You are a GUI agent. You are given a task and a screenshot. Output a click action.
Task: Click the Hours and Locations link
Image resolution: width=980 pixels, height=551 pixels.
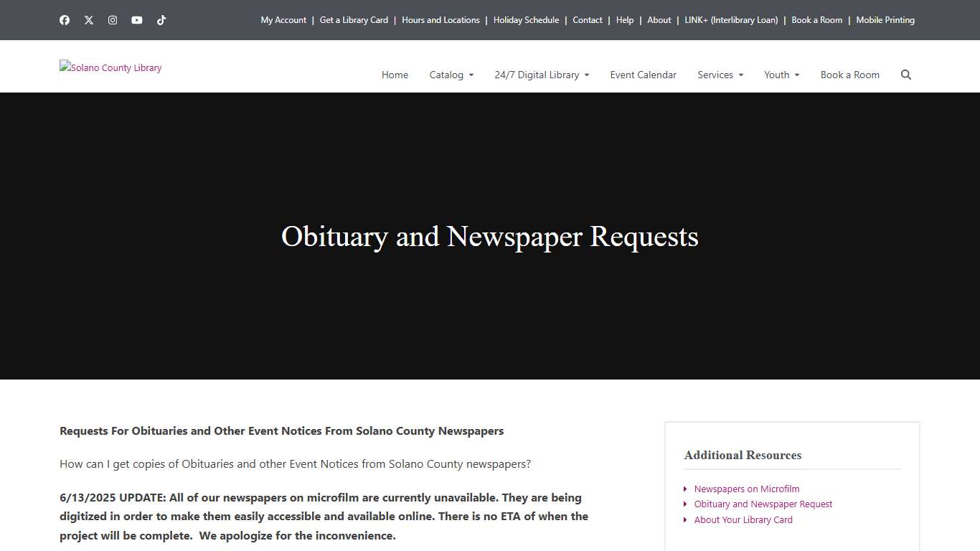(440, 20)
